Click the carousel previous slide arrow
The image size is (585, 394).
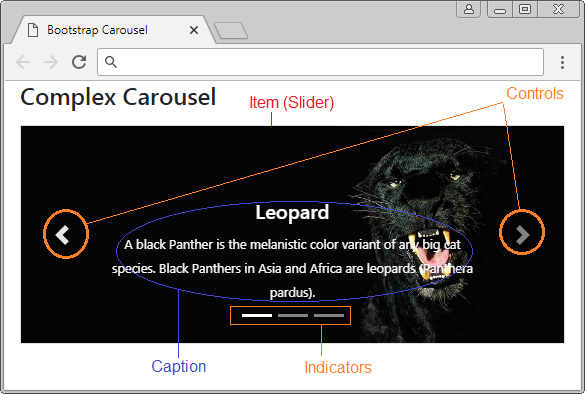point(62,235)
